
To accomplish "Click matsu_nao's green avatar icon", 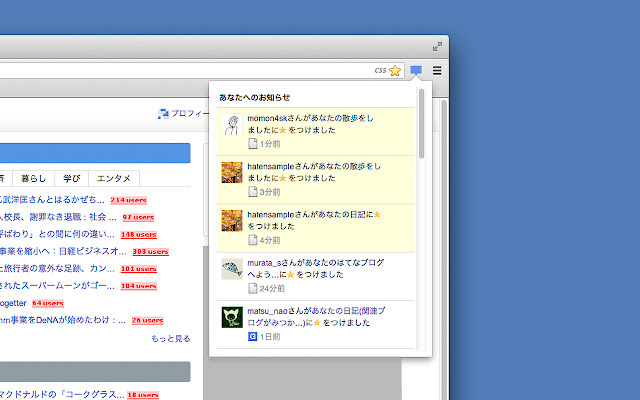I will (x=231, y=318).
